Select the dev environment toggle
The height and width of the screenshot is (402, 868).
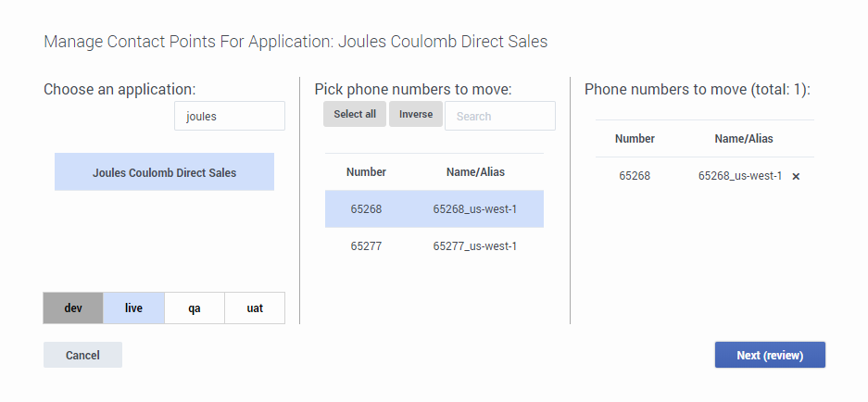(x=73, y=308)
